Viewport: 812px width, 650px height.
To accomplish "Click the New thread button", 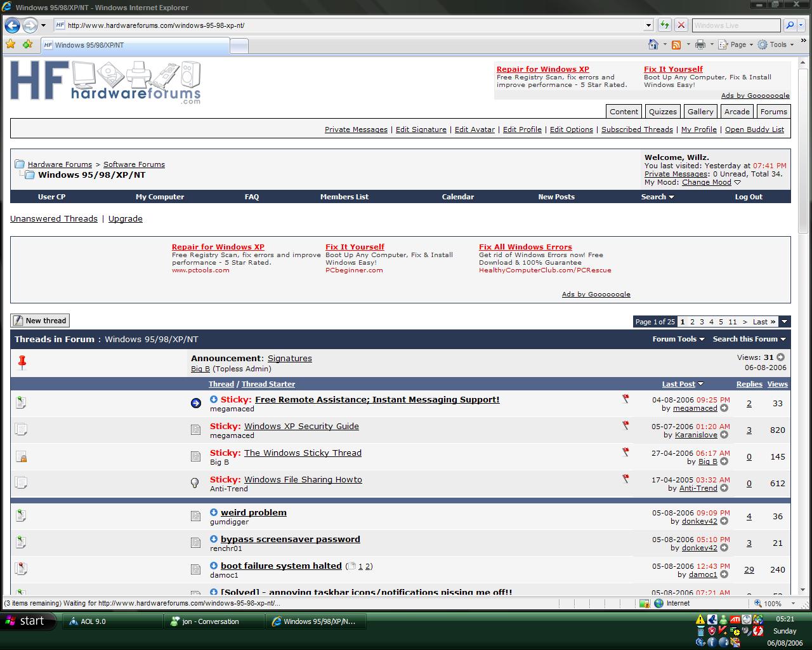I will pos(40,321).
